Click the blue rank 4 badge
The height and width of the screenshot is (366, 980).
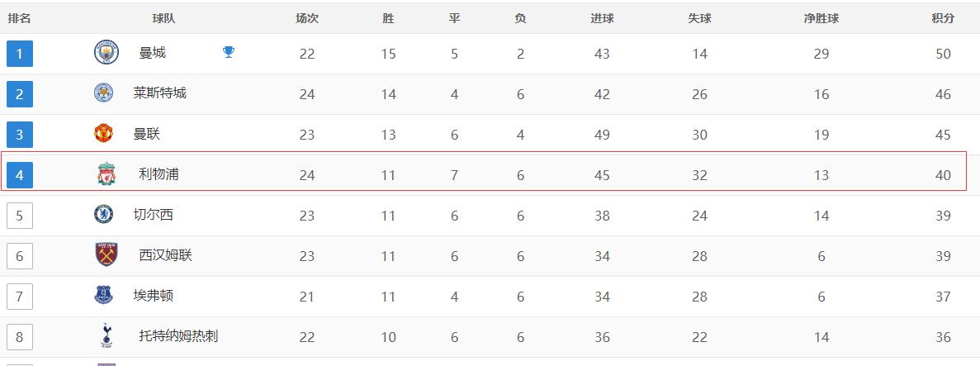[x=19, y=175]
